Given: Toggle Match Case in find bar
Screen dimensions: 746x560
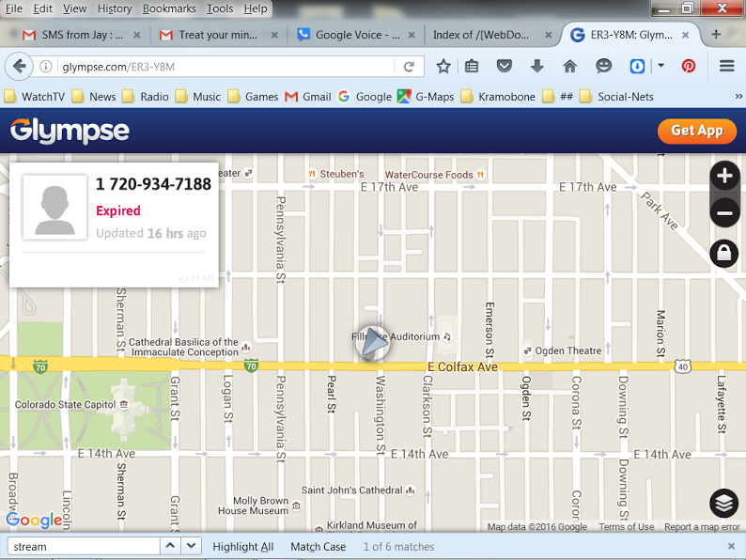Looking at the screenshot, I should point(318,547).
